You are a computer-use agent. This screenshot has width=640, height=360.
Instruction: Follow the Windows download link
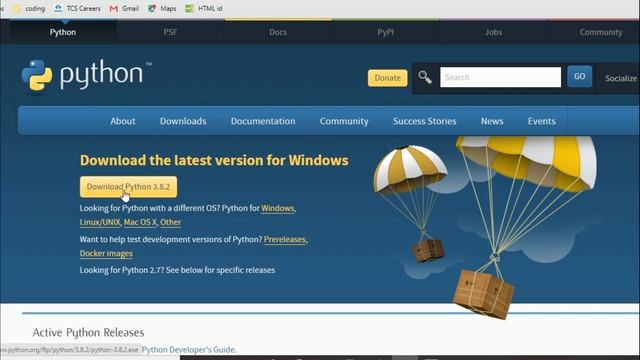coord(278,208)
